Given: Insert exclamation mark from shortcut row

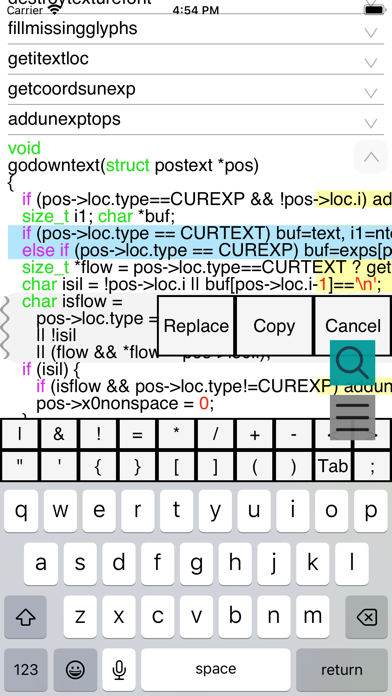Looking at the screenshot, I should click(x=98, y=434).
